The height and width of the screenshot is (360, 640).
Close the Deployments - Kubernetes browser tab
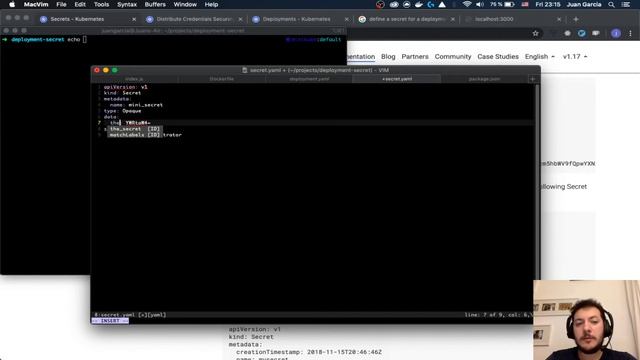[347, 19]
